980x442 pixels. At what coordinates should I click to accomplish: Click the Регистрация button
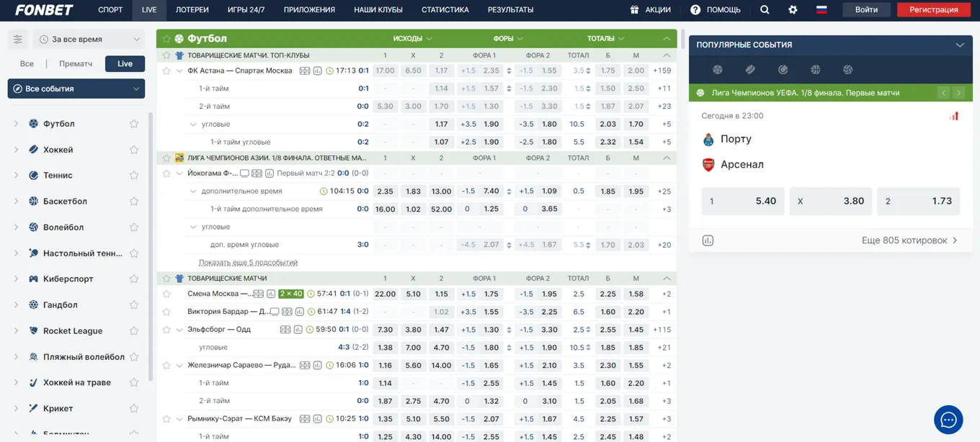[x=934, y=10]
